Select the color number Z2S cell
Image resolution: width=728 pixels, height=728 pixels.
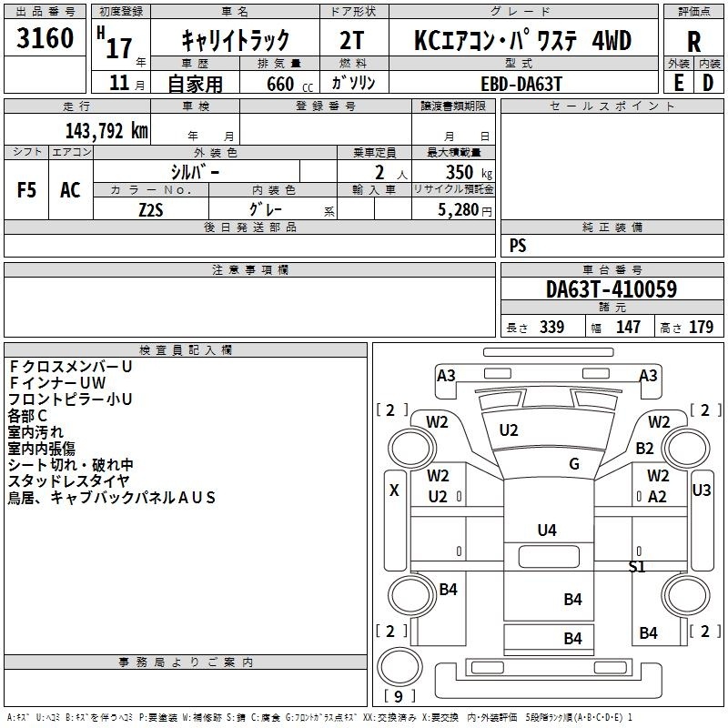pos(151,209)
